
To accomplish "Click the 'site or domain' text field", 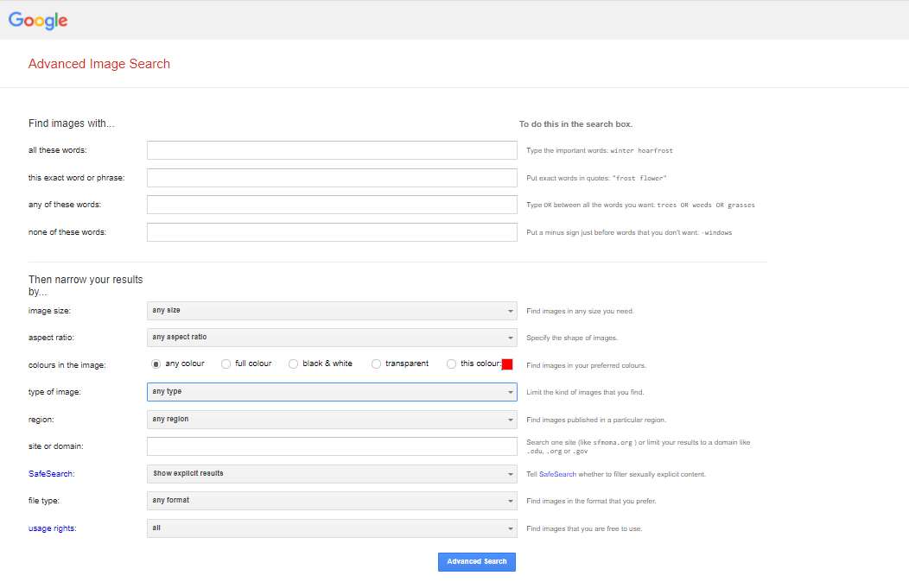I will (x=332, y=446).
